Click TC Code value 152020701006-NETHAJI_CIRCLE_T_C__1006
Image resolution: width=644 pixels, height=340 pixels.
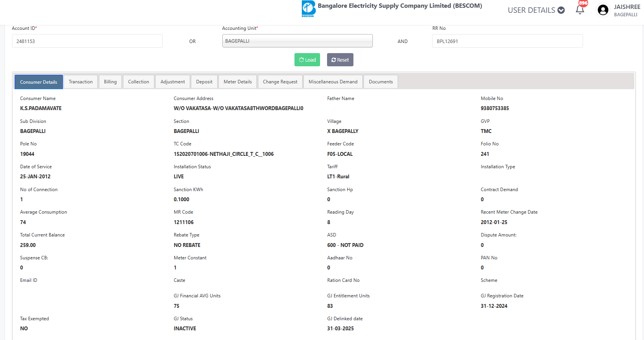[x=224, y=154]
